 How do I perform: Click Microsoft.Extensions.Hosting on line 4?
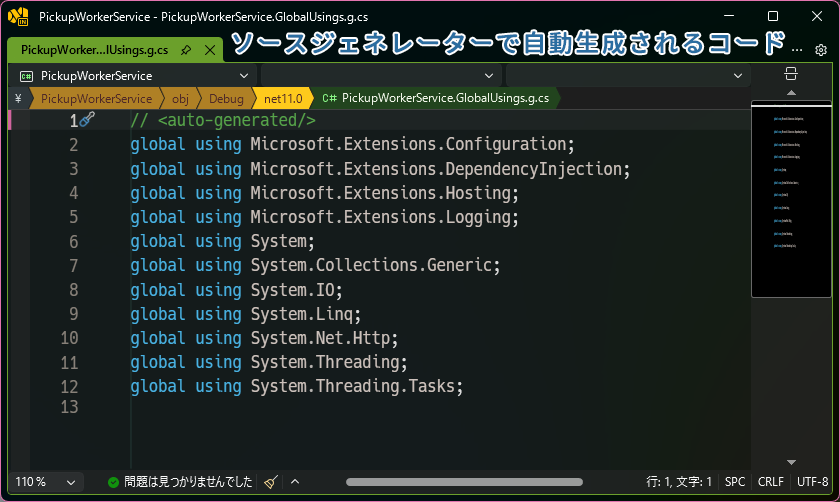[x=381, y=193]
